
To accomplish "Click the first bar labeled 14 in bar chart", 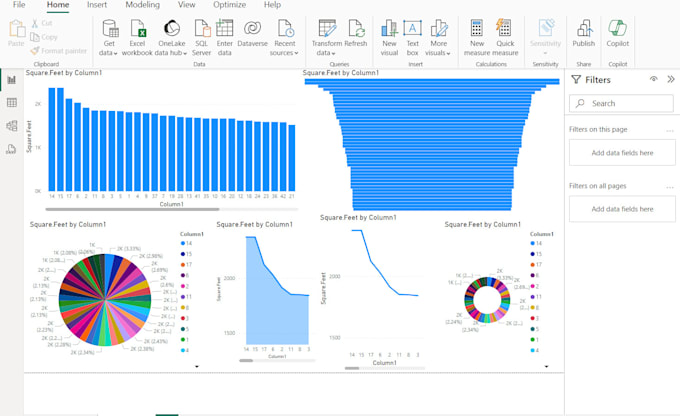I will tap(52, 139).
